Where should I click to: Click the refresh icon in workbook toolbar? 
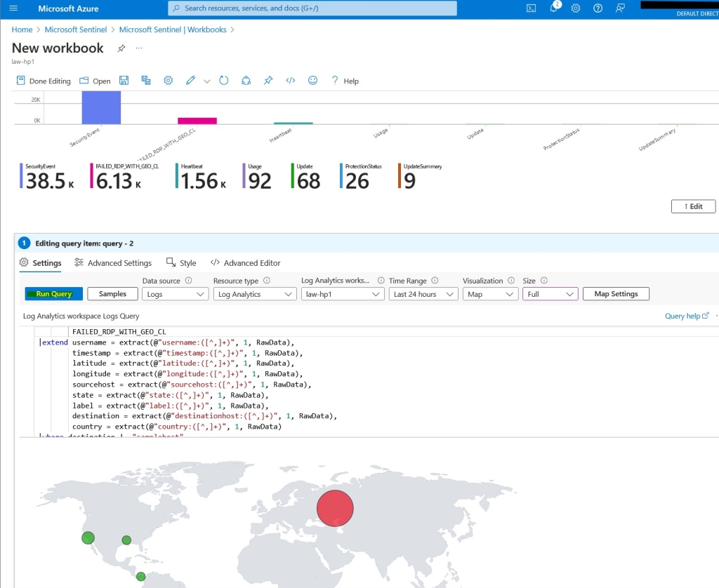224,81
